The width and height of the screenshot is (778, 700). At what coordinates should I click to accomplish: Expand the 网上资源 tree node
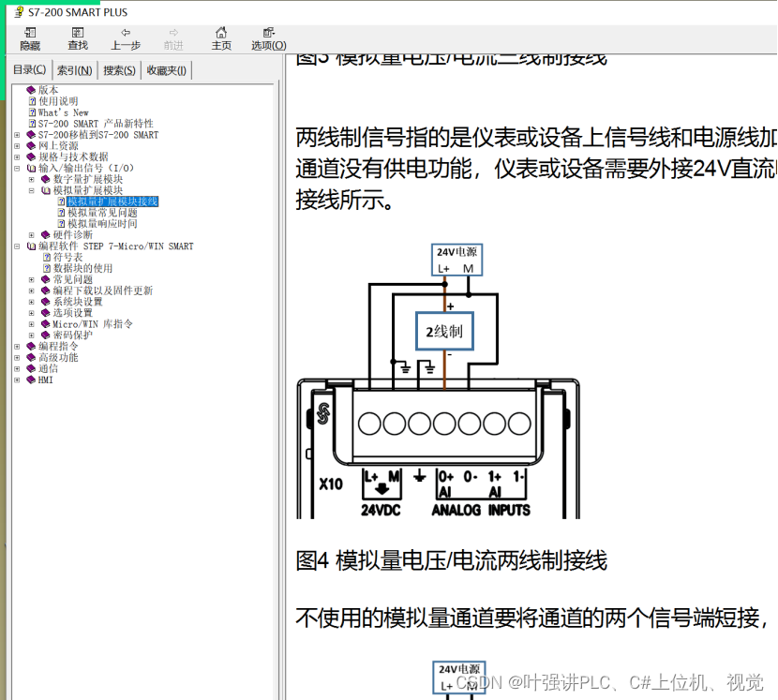[x=17, y=146]
